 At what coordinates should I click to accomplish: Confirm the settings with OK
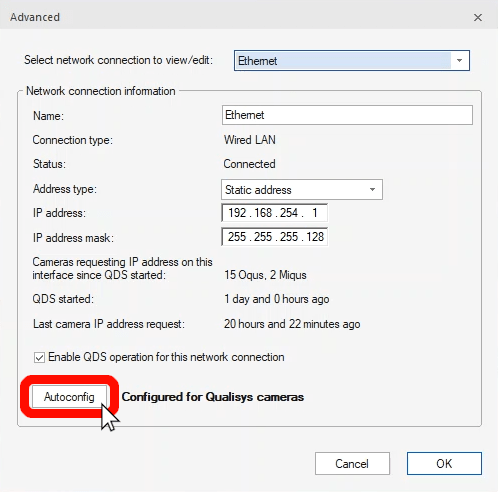pyautogui.click(x=444, y=463)
